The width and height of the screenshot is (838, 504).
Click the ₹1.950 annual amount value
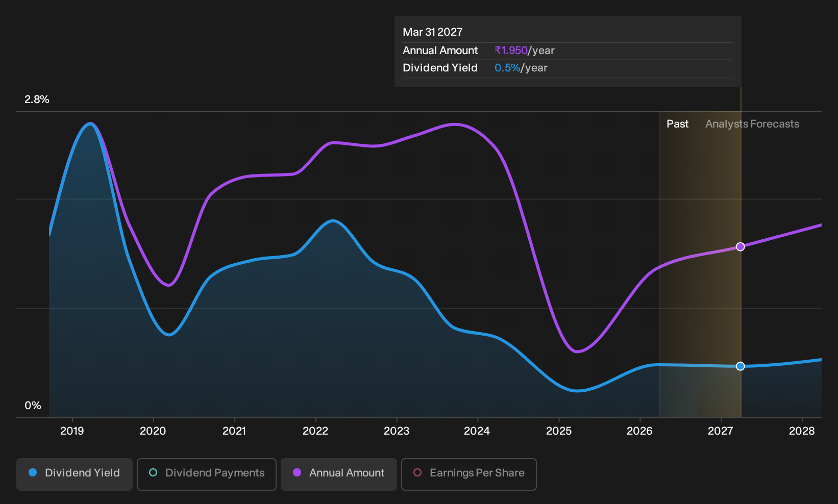pos(511,51)
